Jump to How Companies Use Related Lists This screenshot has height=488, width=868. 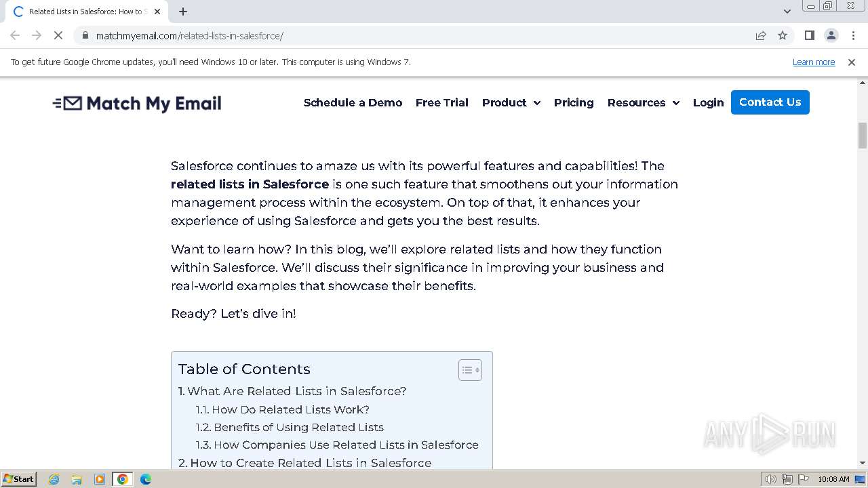[x=338, y=445]
